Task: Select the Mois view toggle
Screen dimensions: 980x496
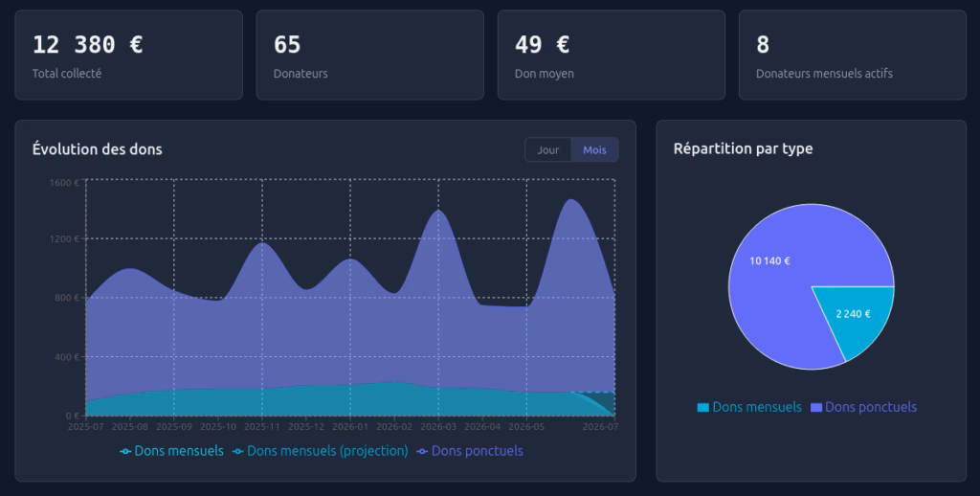Action: click(594, 150)
